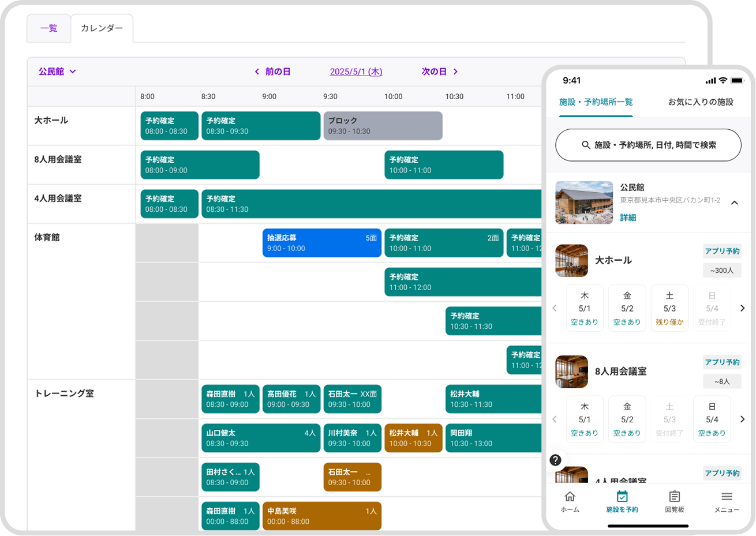The width and height of the screenshot is (756, 536).
Task: Open the 2025/5/1 (木) date link
Action: pos(355,72)
